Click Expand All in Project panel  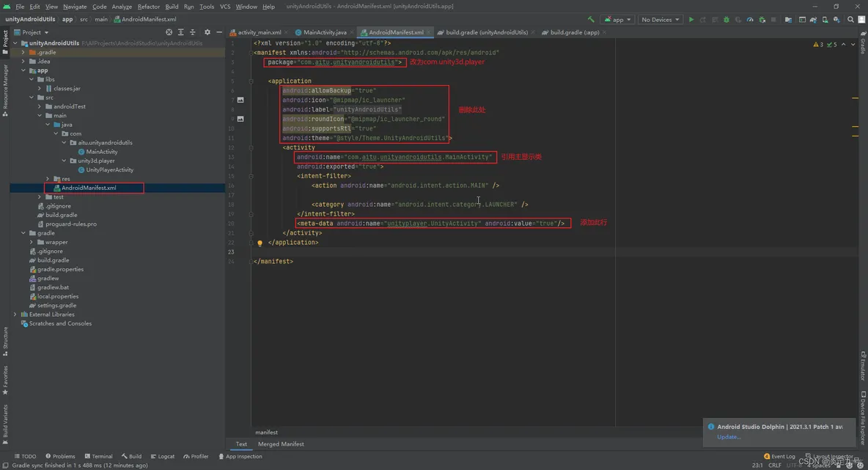[x=180, y=32]
